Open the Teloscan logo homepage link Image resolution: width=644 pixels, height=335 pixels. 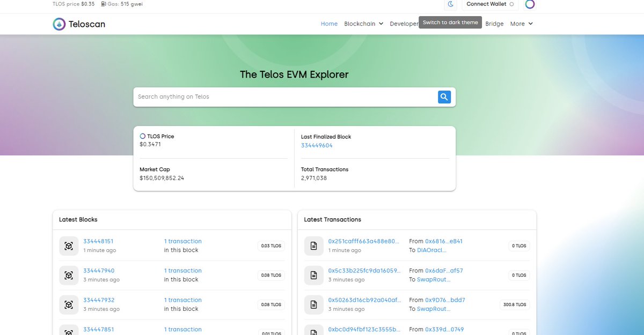point(79,24)
